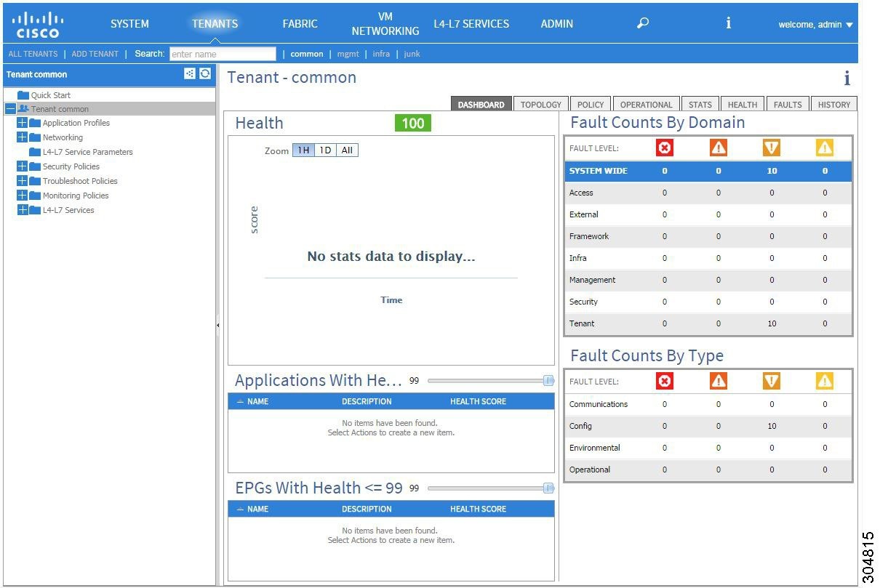Switch to the HISTORY tab
Viewport: 880px width, 588px height.
[x=834, y=105]
